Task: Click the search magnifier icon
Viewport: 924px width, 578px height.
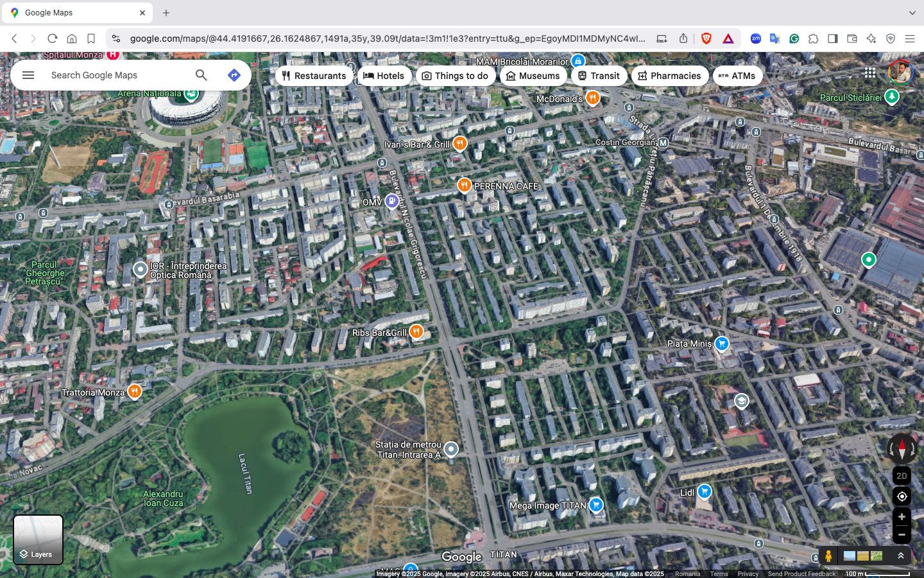Action: [201, 75]
